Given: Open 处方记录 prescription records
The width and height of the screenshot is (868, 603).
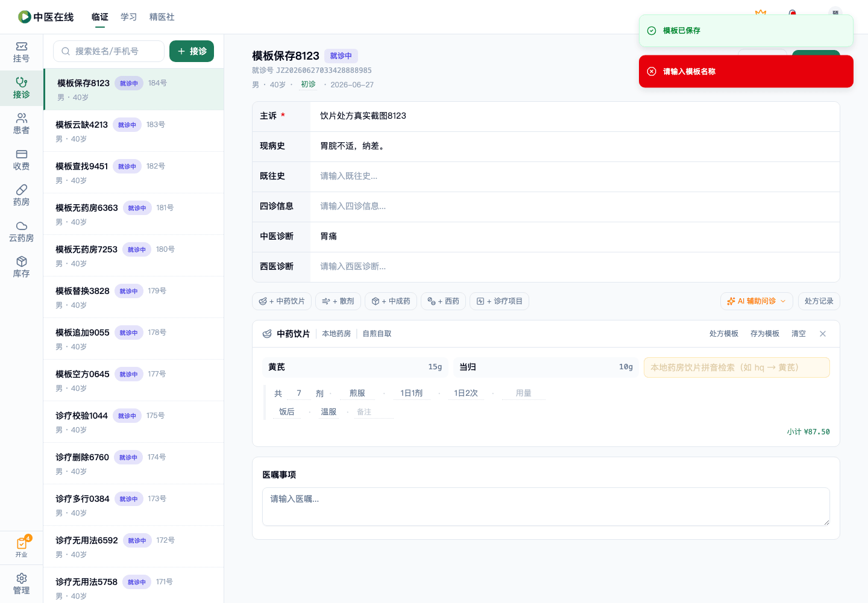Looking at the screenshot, I should (x=819, y=301).
